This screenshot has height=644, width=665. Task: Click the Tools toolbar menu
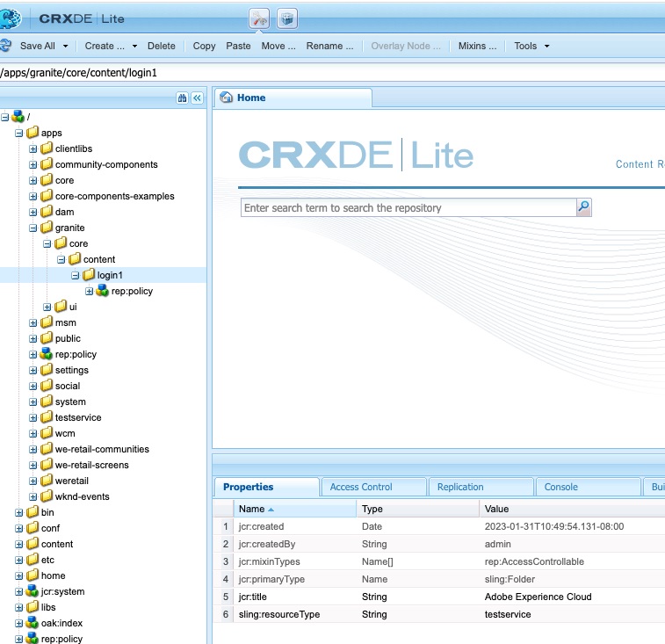525,46
